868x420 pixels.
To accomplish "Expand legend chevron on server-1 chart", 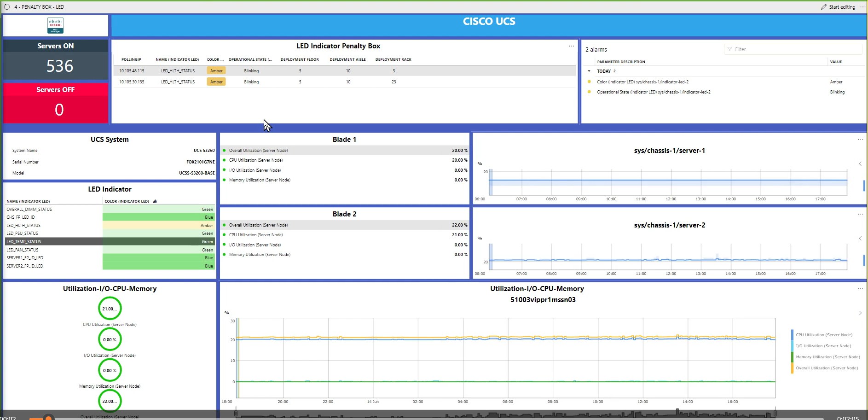I will click(860, 164).
